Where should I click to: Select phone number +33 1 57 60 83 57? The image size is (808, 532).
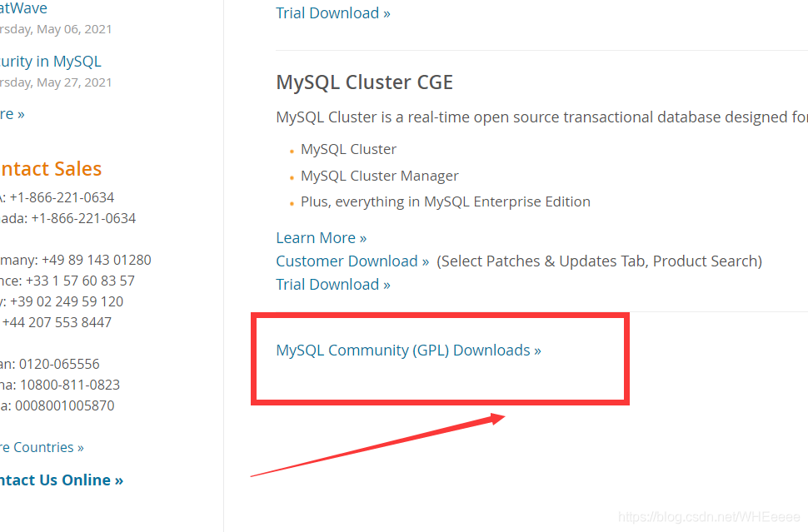coord(81,281)
